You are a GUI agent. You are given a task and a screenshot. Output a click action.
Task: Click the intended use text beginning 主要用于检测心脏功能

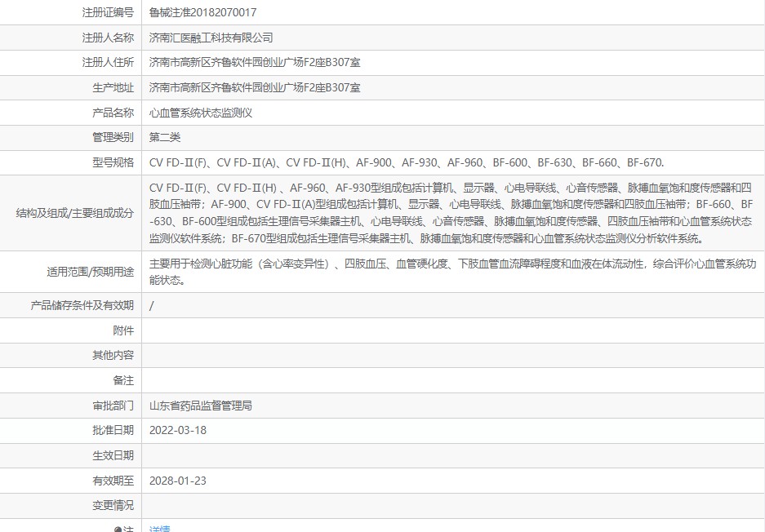coord(452,272)
